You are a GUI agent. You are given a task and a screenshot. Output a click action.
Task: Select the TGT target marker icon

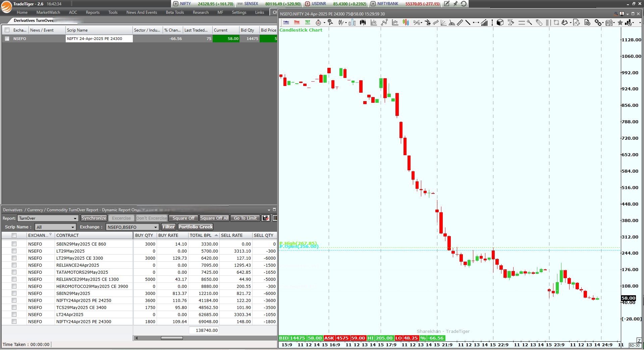click(x=308, y=22)
